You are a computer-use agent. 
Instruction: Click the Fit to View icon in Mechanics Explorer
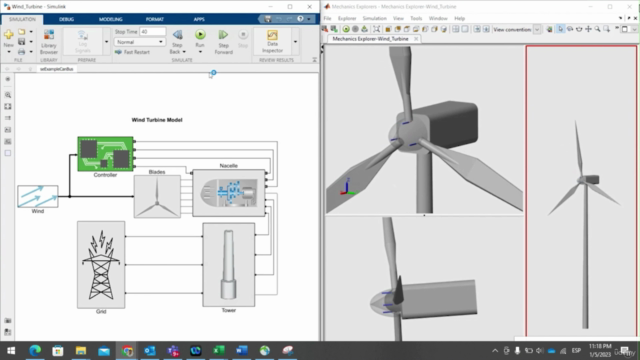click(x=376, y=29)
